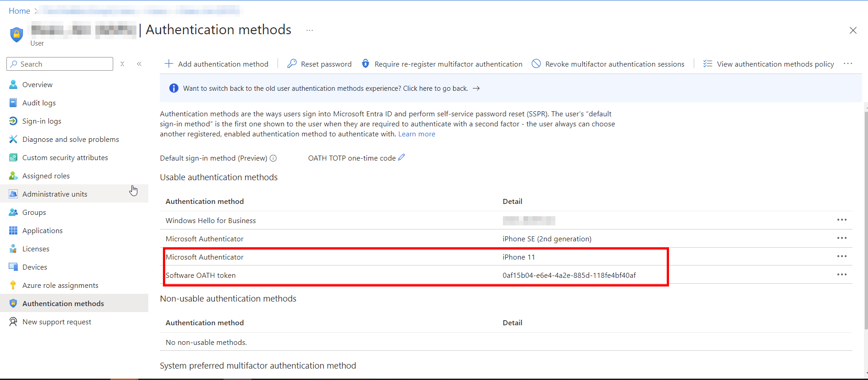Click the user shield icon beside the title
Screen dimensions: 868x380
click(x=16, y=35)
